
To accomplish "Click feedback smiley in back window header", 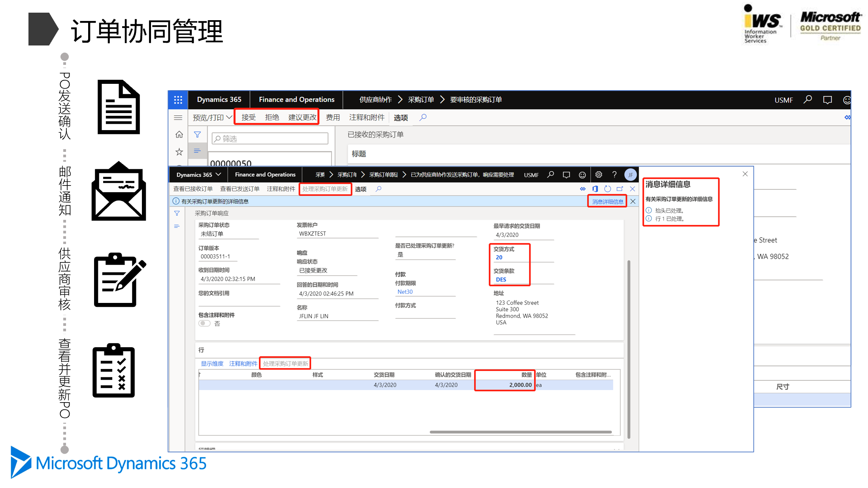I will point(847,100).
